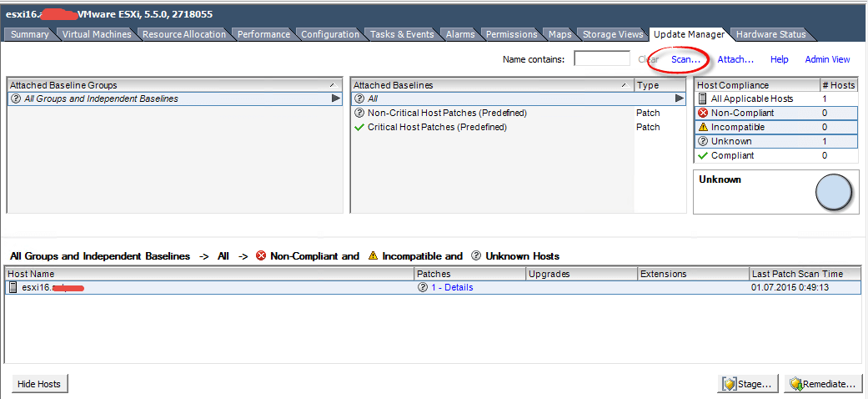Click Unknown Hosts question icon in heading

click(x=476, y=256)
